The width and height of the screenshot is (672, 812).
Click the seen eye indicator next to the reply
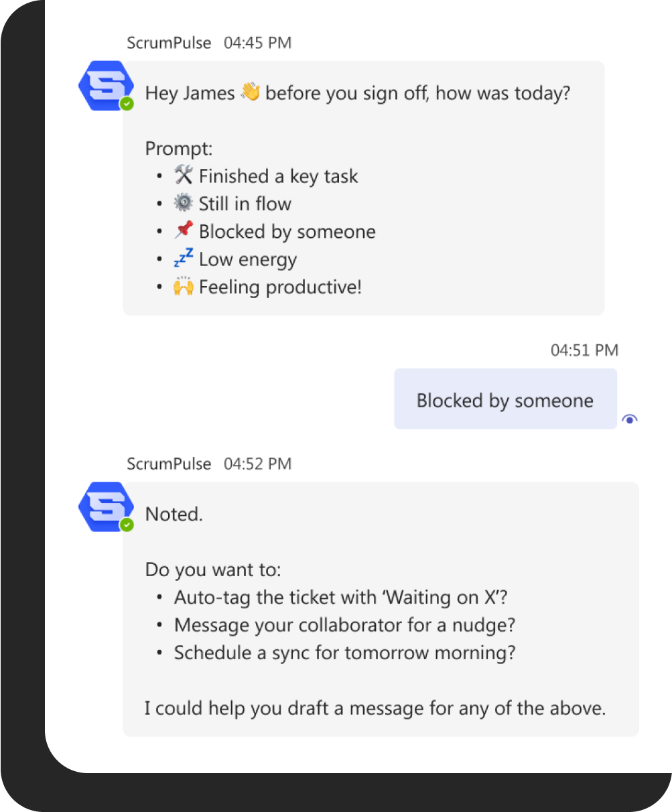(x=630, y=419)
